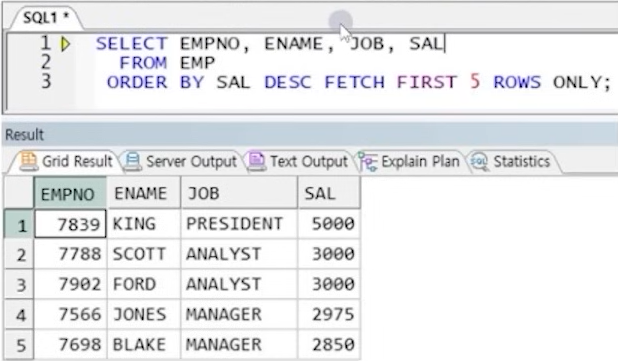Click line number 2 in the gutter

[46, 62]
